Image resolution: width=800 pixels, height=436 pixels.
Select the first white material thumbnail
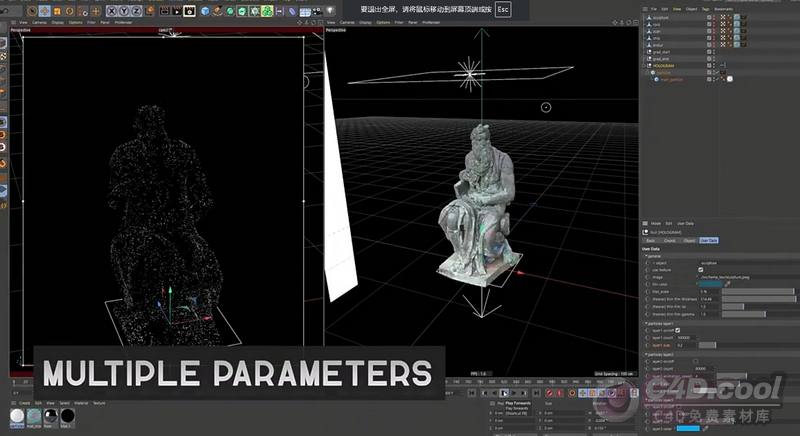(17, 417)
